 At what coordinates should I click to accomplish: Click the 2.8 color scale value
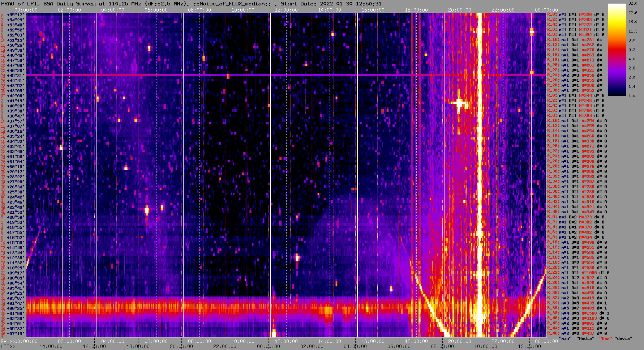click(632, 68)
